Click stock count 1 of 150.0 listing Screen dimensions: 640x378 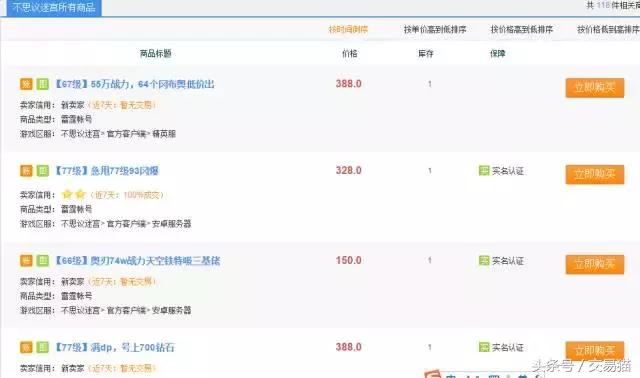(430, 260)
